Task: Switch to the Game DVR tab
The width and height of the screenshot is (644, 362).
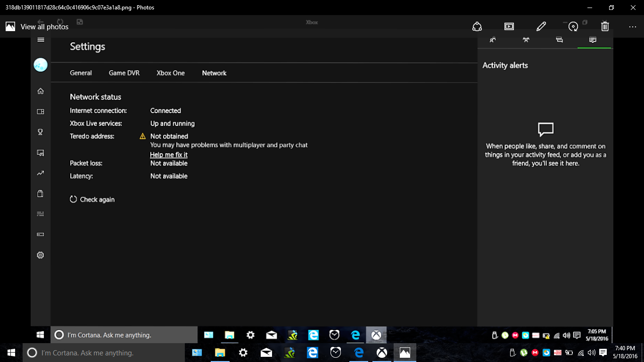Action: pyautogui.click(x=124, y=73)
